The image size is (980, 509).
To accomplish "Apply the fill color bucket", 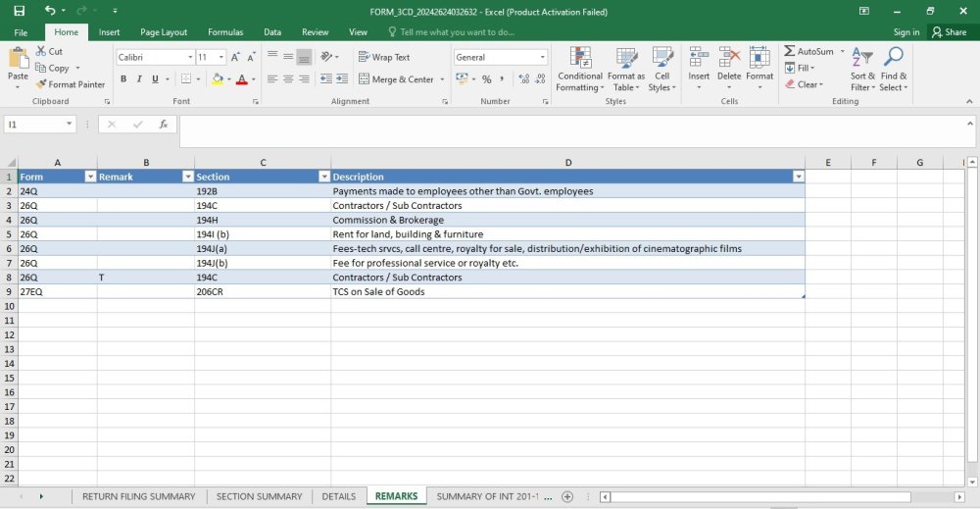I will [218, 78].
